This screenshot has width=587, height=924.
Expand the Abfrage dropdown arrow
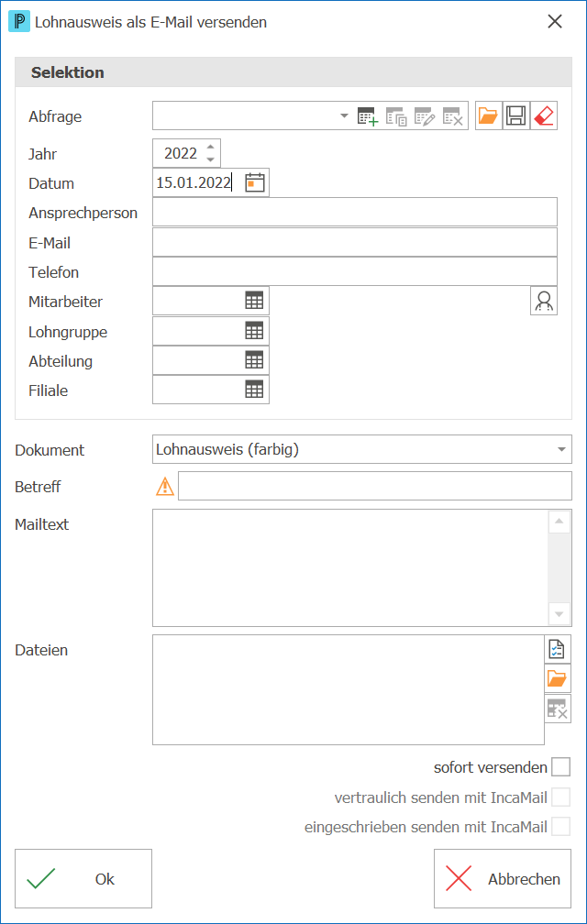click(345, 116)
